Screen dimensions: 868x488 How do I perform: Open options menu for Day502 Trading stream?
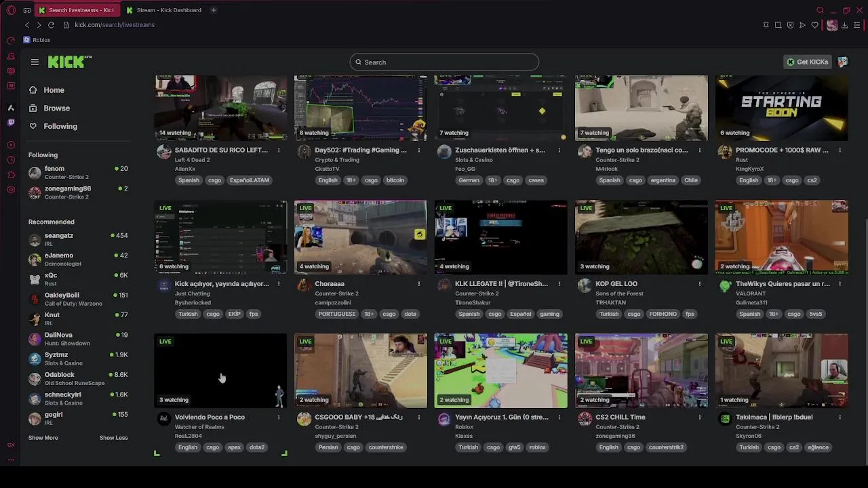419,150
